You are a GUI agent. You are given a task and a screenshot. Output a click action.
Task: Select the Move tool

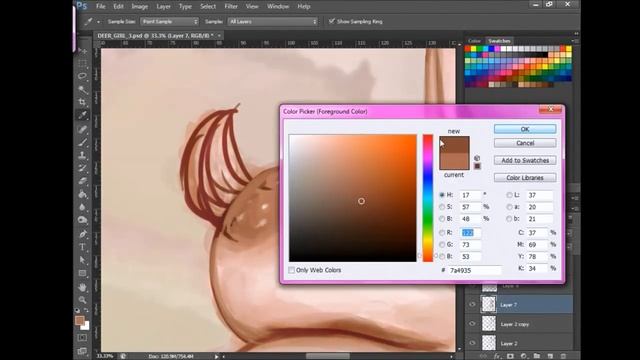point(83,51)
